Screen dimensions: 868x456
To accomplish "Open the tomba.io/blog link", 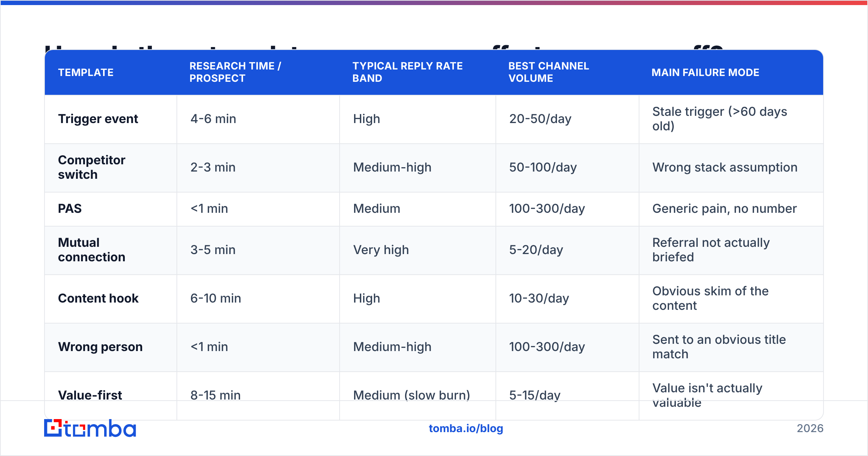I will [x=466, y=428].
